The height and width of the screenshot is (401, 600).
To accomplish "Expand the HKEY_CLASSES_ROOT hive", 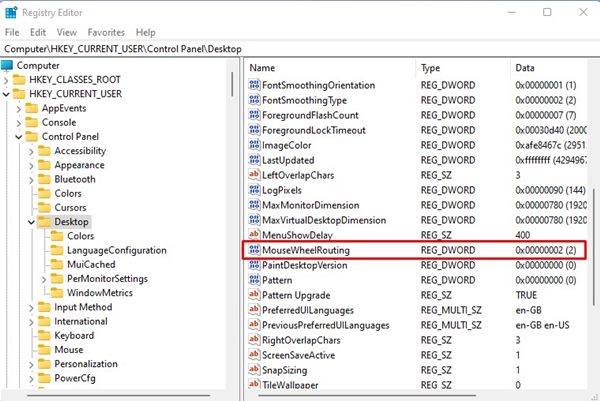I will (x=6, y=80).
